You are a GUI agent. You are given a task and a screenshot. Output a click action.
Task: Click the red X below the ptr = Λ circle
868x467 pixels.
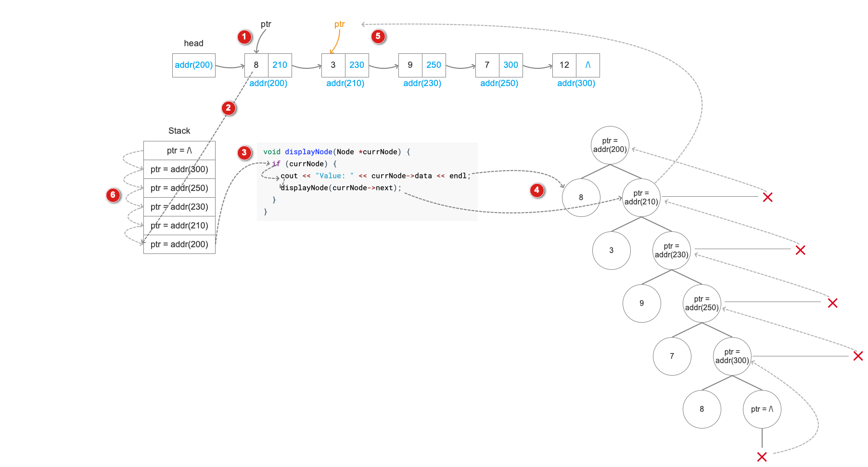[762, 457]
